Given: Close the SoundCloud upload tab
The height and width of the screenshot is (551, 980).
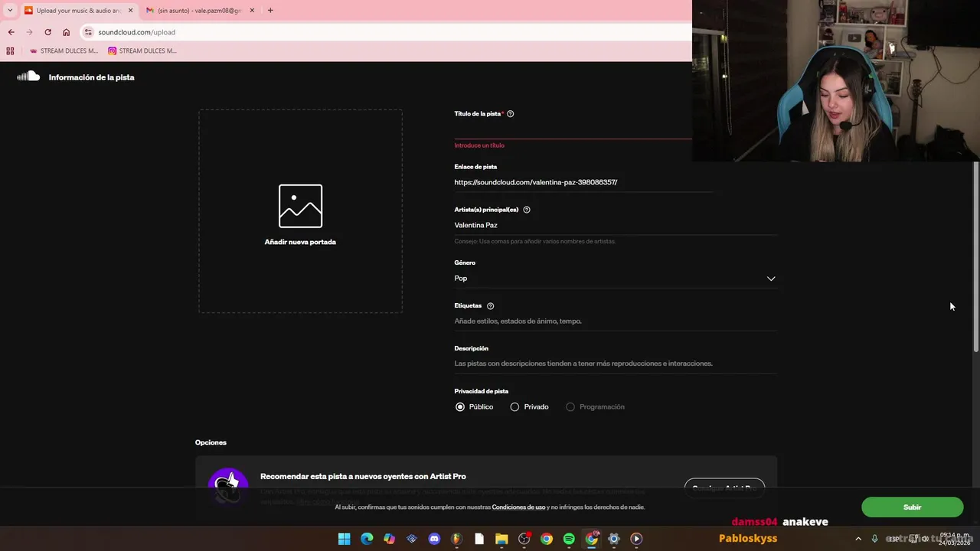Looking at the screenshot, I should pos(130,11).
